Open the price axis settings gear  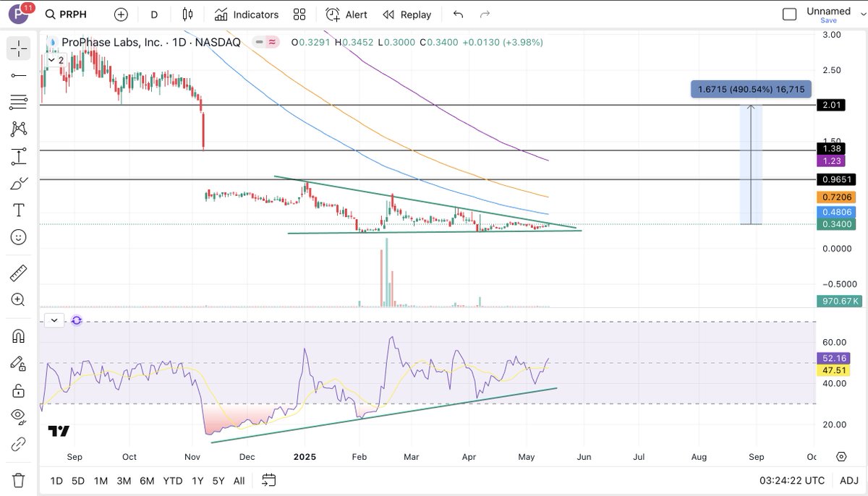pyautogui.click(x=841, y=457)
